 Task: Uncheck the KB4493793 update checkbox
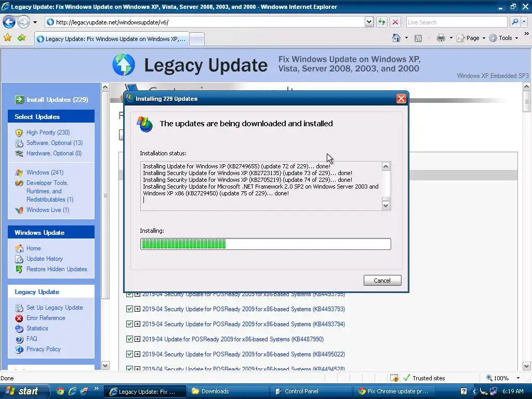129,309
